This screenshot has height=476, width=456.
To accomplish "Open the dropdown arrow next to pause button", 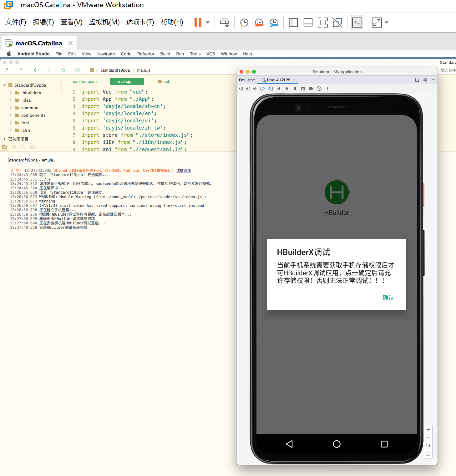I will point(208,22).
